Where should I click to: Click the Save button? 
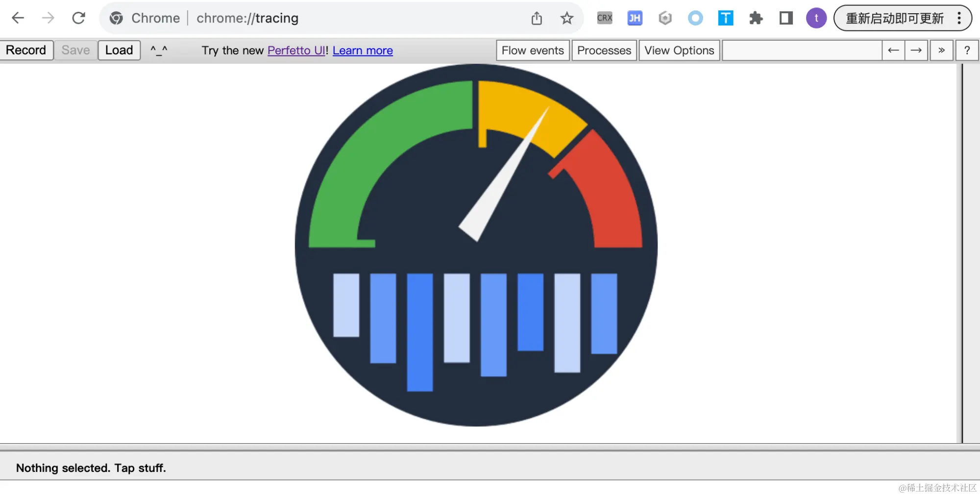tap(75, 50)
